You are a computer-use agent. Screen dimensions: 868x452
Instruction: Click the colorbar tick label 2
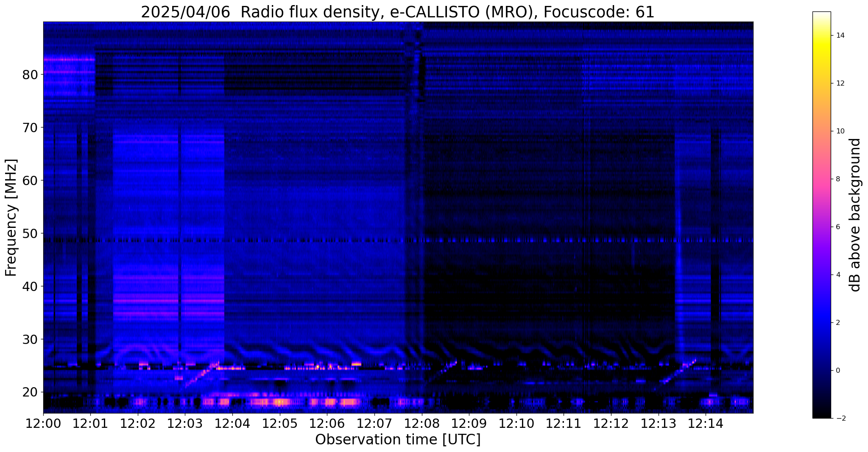coord(837,323)
